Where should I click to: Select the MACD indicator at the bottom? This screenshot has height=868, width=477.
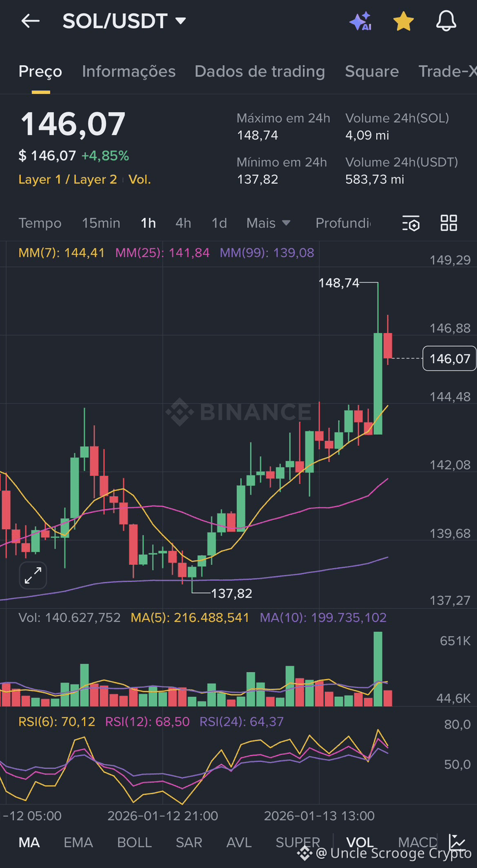[417, 843]
